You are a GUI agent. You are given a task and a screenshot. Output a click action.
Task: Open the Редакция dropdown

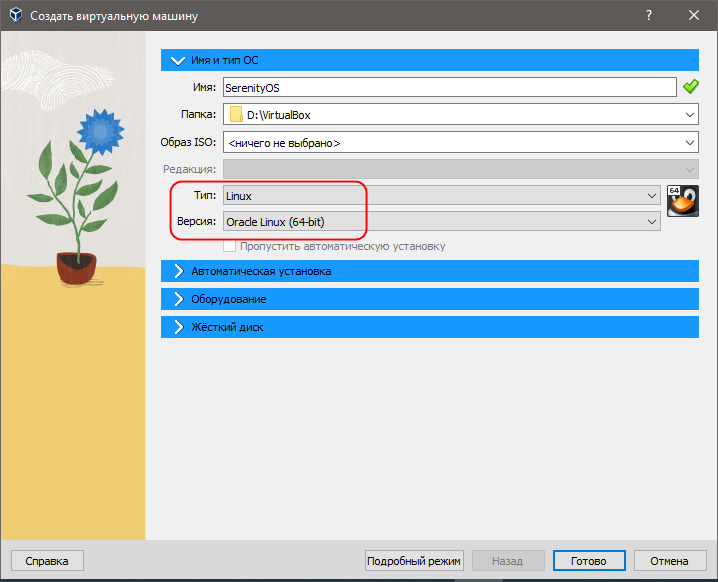click(461, 169)
